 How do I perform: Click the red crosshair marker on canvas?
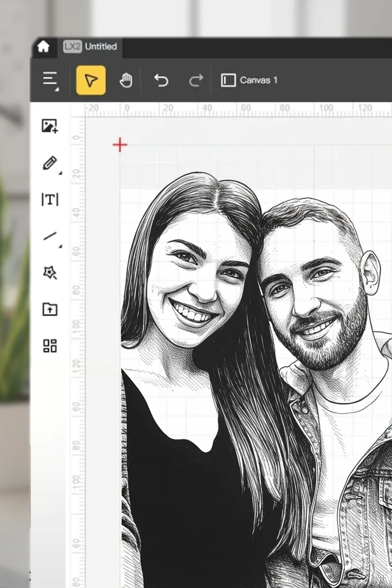coord(120,145)
